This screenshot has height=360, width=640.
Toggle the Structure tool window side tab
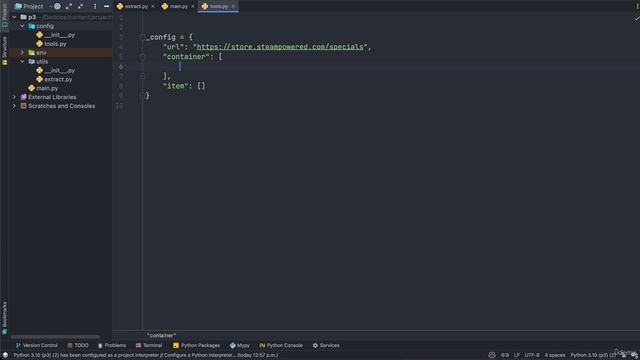coord(4,51)
